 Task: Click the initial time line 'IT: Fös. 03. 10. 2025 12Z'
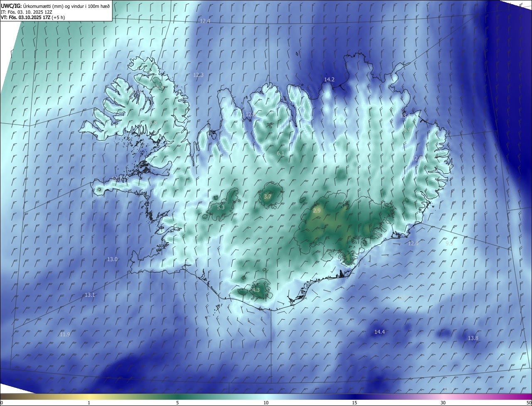[27, 12]
